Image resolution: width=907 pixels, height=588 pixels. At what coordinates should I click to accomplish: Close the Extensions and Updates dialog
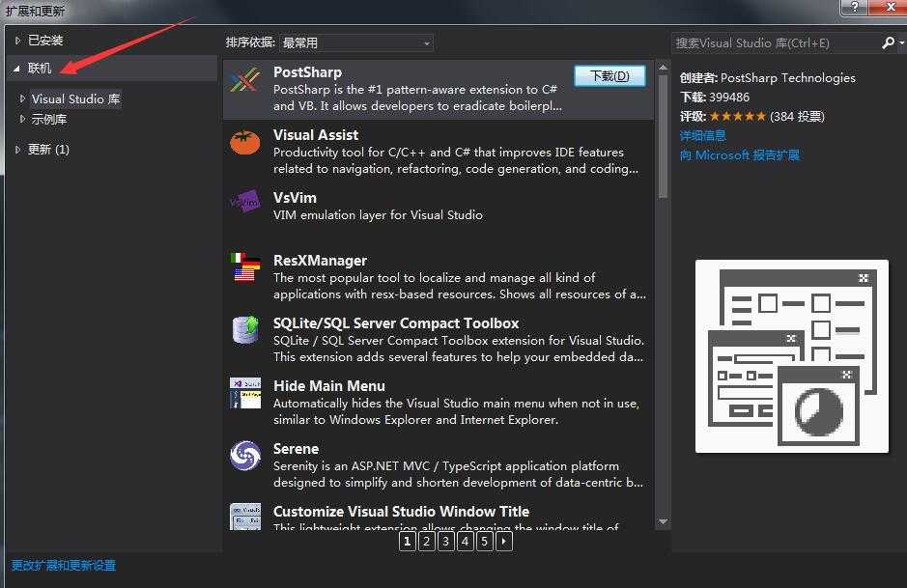click(x=891, y=7)
